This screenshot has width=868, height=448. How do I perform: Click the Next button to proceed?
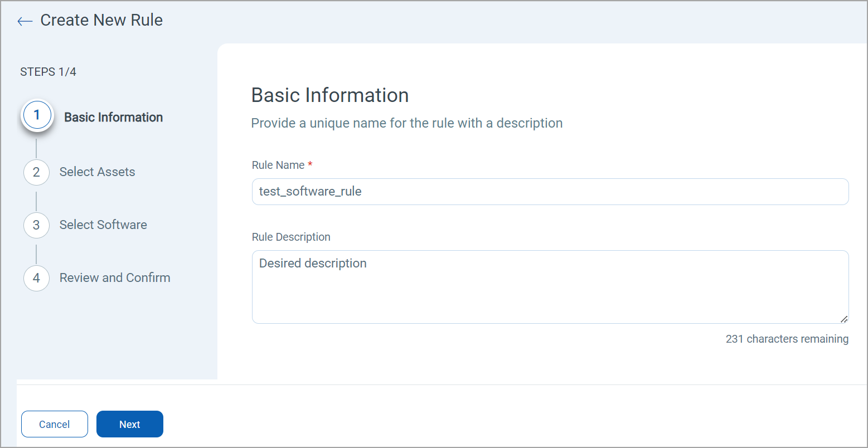point(129,424)
